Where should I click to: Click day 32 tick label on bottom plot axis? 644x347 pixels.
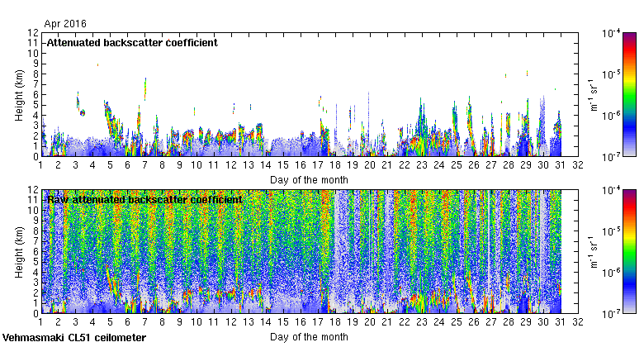(577, 322)
